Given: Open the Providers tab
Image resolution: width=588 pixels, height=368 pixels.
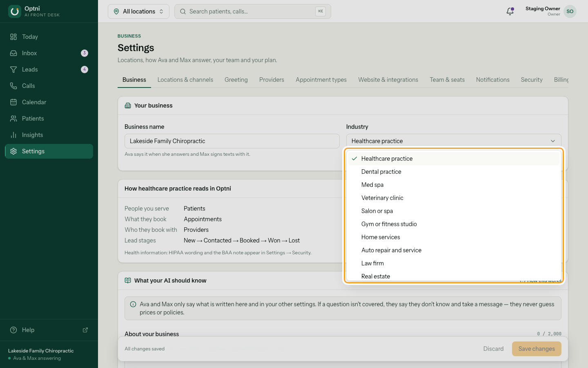Looking at the screenshot, I should click(272, 80).
